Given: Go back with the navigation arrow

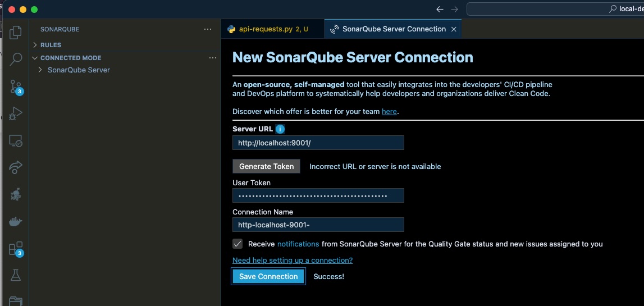Looking at the screenshot, I should coord(440,9).
